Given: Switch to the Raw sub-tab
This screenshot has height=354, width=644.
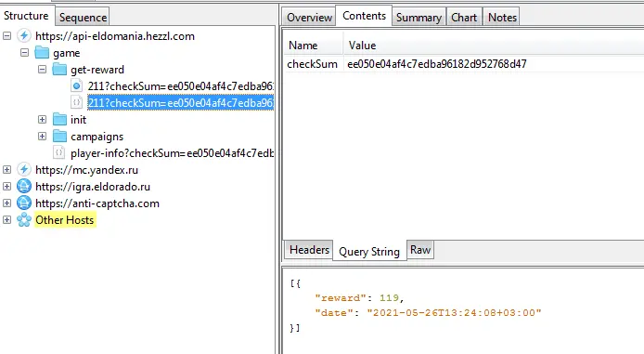Looking at the screenshot, I should click(420, 250).
